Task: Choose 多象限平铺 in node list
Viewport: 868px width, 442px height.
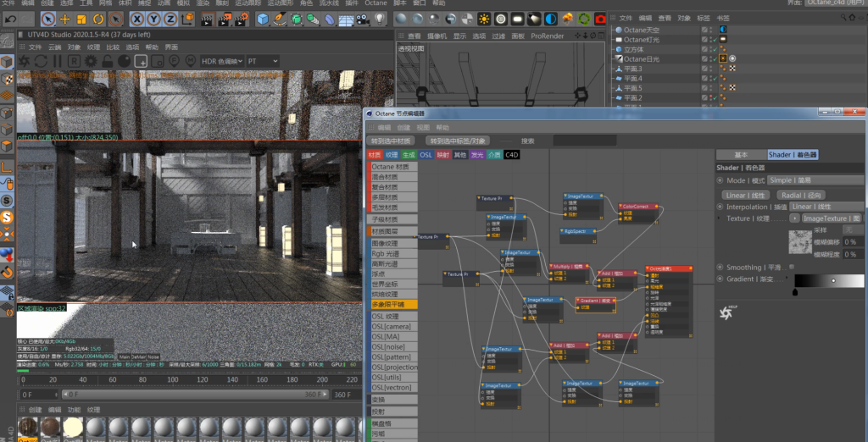Action: point(392,304)
